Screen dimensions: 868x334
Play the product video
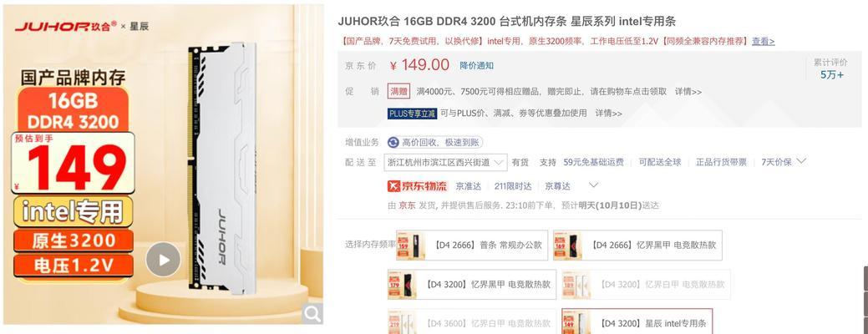coord(163,260)
